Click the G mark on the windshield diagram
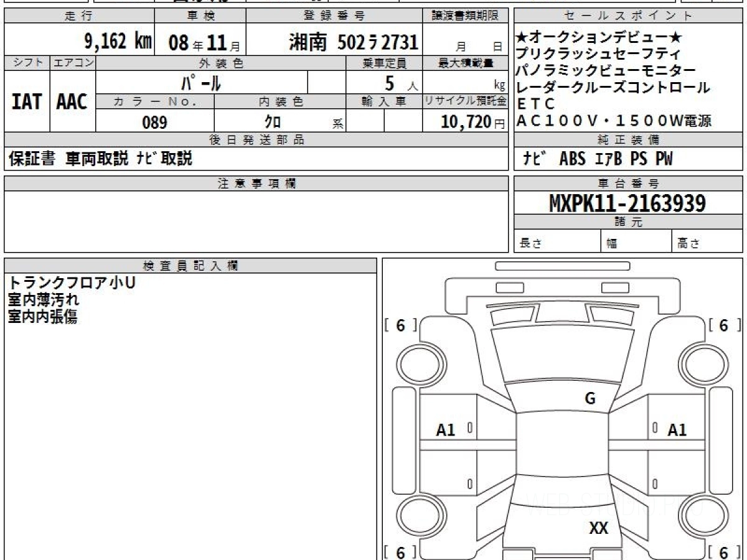Screen dimensions: 747x560 590,399
